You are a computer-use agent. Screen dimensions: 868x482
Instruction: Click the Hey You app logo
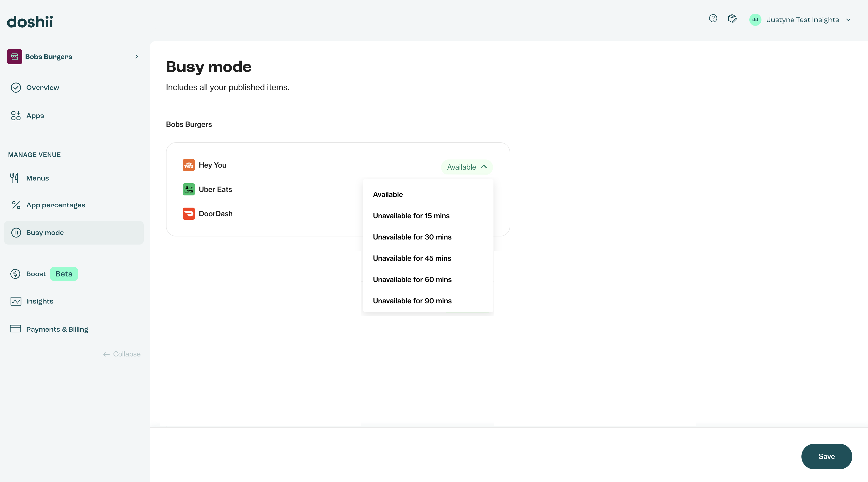(x=189, y=165)
